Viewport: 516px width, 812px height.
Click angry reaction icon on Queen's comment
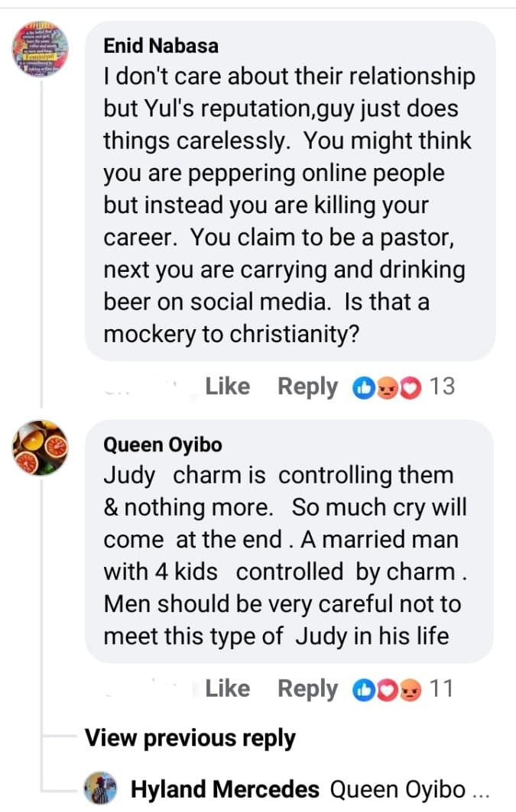click(411, 691)
